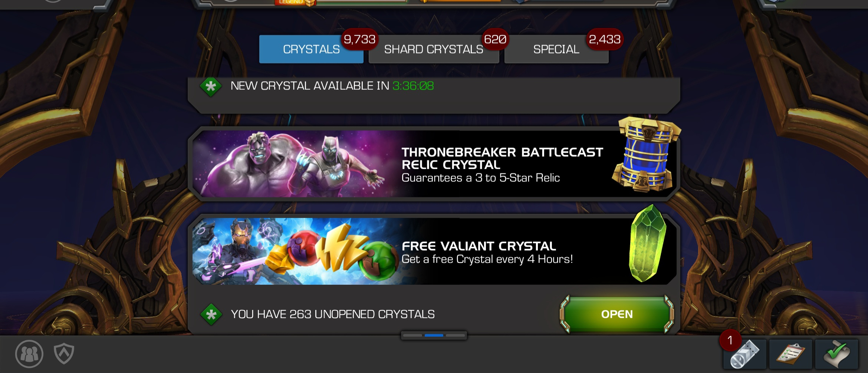Tap the shield emblem icon
Image resolution: width=868 pixels, height=373 pixels.
64,353
